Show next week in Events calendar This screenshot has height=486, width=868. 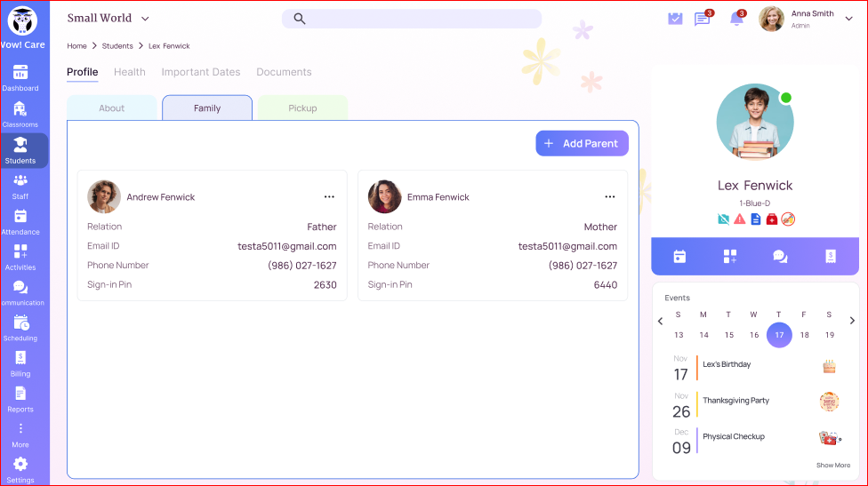[852, 321]
